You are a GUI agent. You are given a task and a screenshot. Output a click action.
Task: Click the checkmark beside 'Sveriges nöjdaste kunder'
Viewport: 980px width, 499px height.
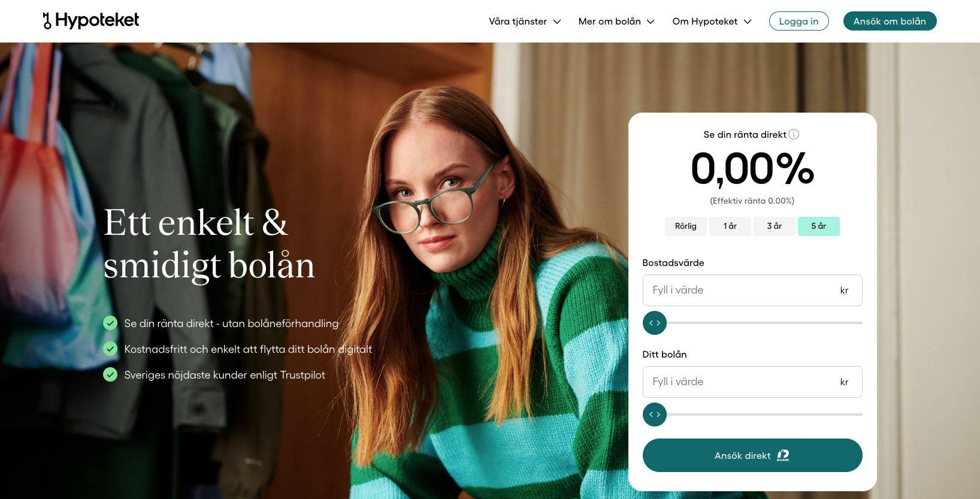(110, 374)
